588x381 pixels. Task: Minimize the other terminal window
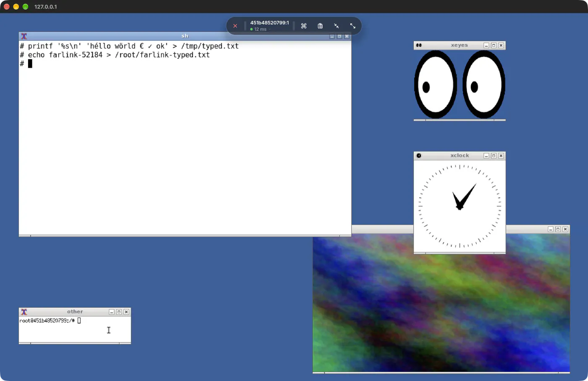click(112, 312)
